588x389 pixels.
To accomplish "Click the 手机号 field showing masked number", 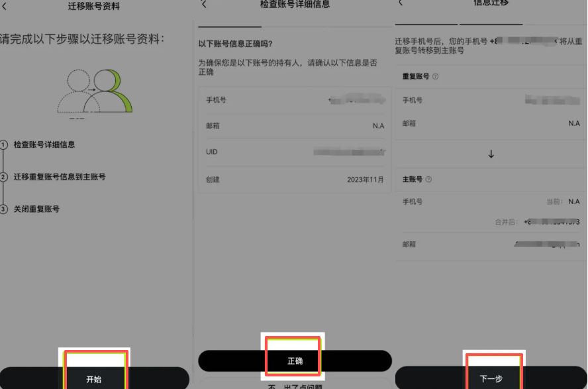I will pyautogui.click(x=293, y=100).
